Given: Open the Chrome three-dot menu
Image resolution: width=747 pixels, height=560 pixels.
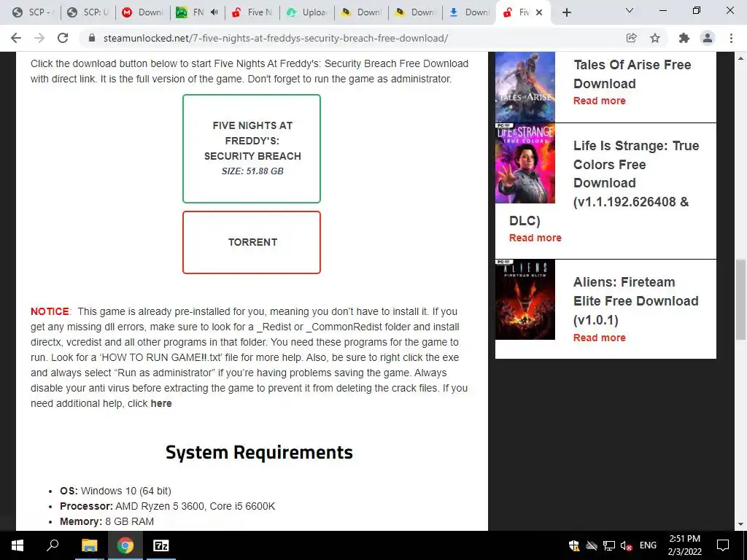Looking at the screenshot, I should coord(731,38).
